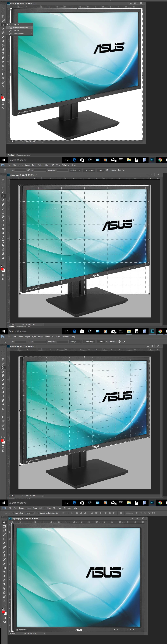Select Healing Brush tool in skewed-grid window
The width and height of the screenshot is (167, 644).
point(3,376)
